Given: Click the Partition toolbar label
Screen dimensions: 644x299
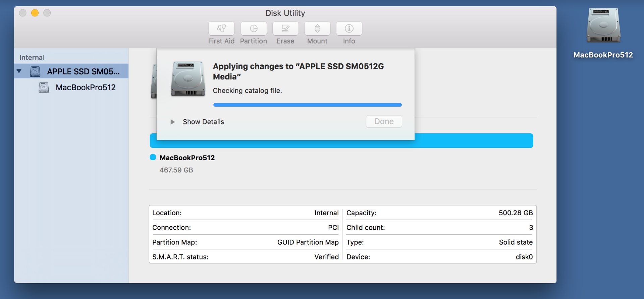Looking at the screenshot, I should pyautogui.click(x=254, y=41).
